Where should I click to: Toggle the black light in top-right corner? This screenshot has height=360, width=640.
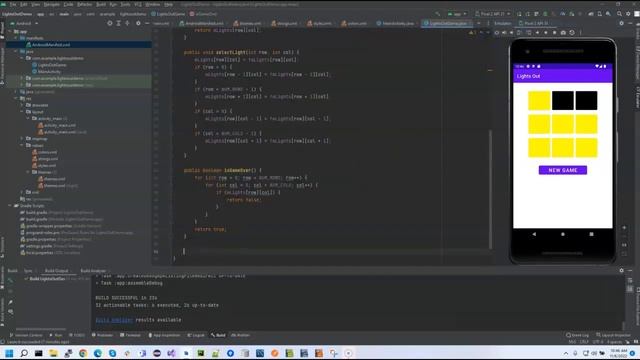(x=587, y=100)
